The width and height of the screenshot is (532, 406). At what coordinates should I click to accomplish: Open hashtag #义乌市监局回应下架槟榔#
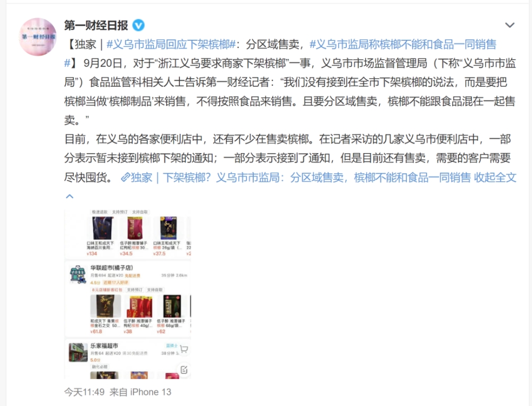pos(171,45)
